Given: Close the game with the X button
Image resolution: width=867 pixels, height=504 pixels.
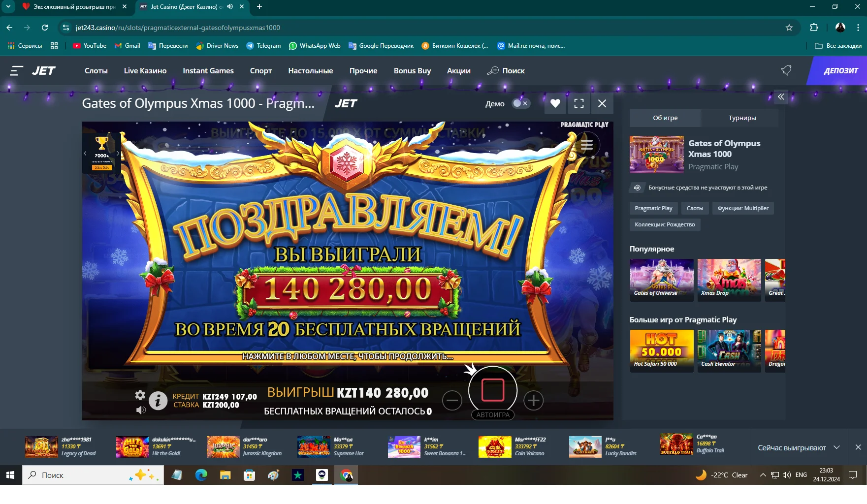Looking at the screenshot, I should (x=602, y=103).
